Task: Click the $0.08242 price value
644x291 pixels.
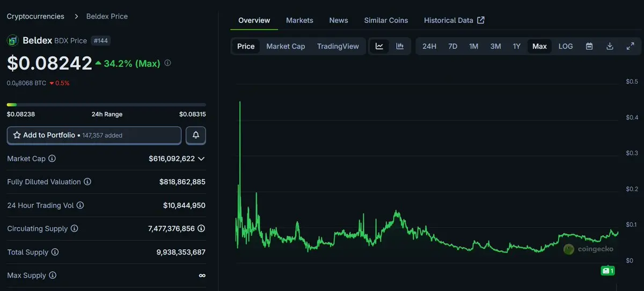Action: pos(49,63)
